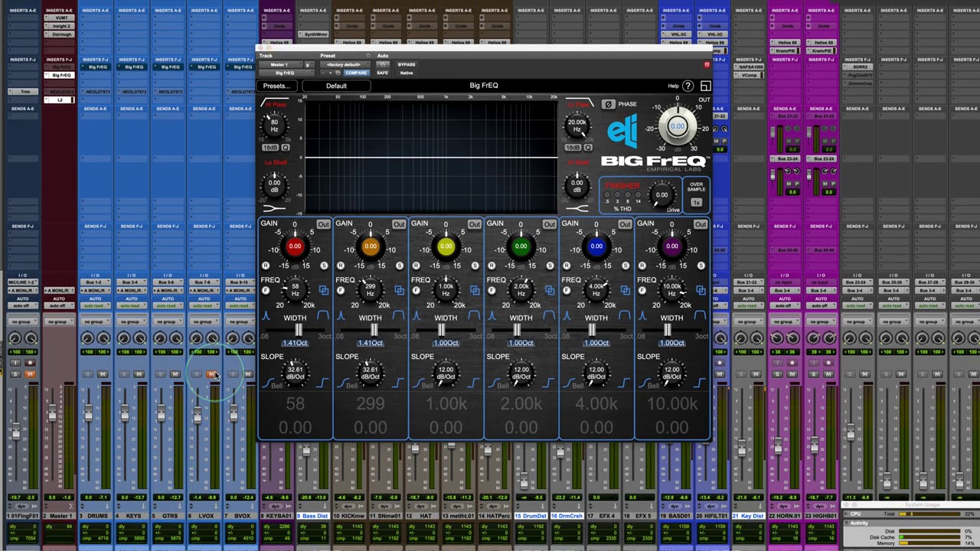This screenshot has width=980, height=551.
Task: Click the link icon in the 4.00k band
Action: point(626,291)
